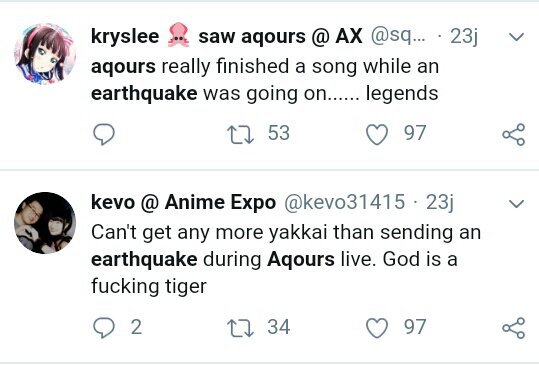Like kevo's Aqours live tweet

377,328
